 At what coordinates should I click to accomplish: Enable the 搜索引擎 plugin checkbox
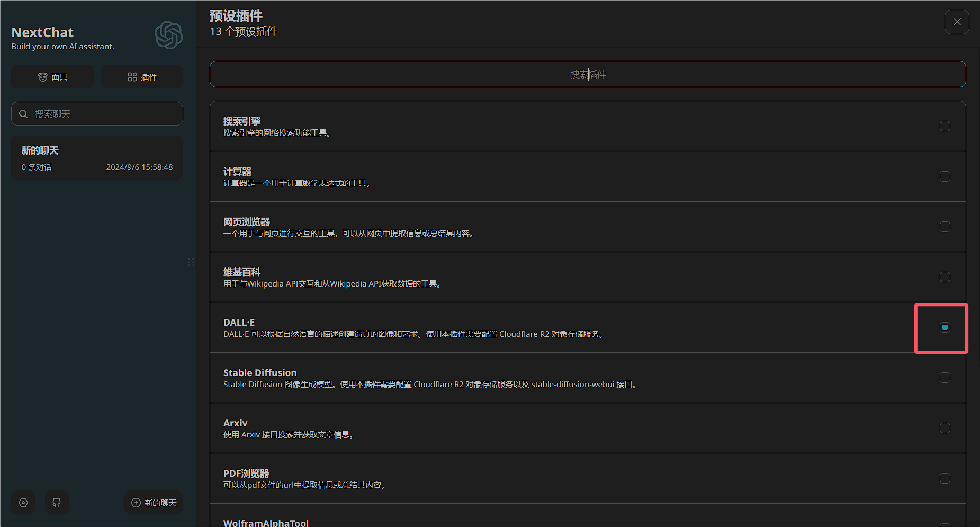pos(945,126)
